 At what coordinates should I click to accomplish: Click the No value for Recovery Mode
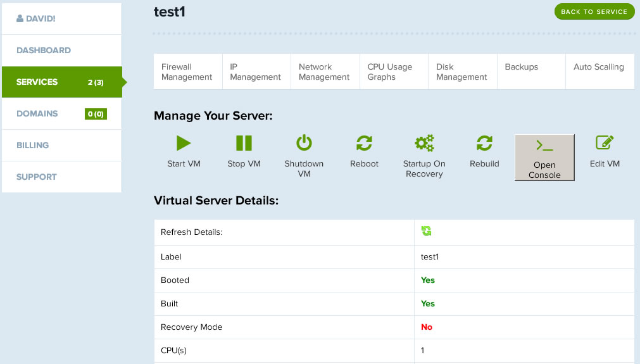[427, 327]
